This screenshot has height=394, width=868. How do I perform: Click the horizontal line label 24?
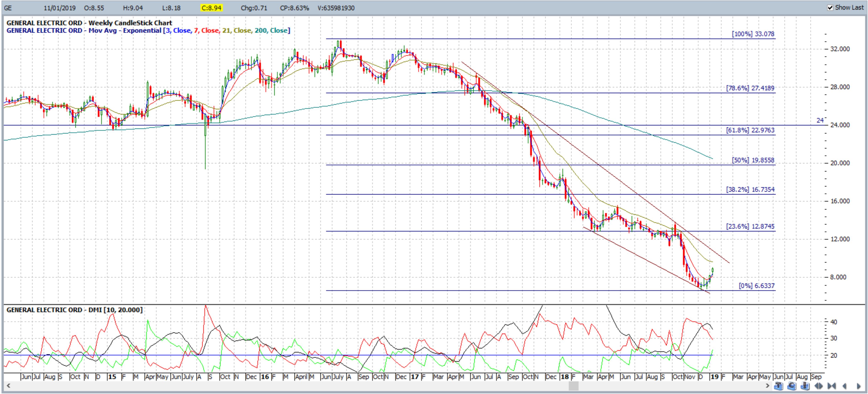click(x=820, y=121)
